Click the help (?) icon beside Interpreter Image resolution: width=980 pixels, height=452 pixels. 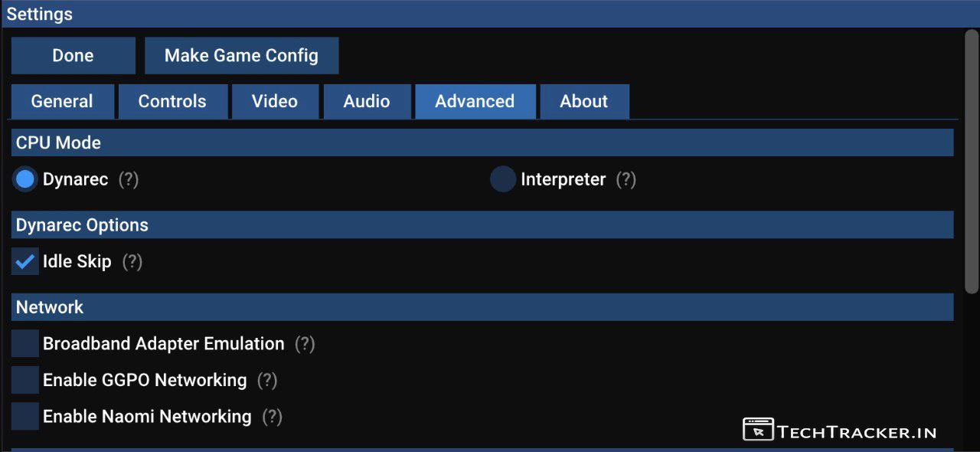click(x=626, y=179)
